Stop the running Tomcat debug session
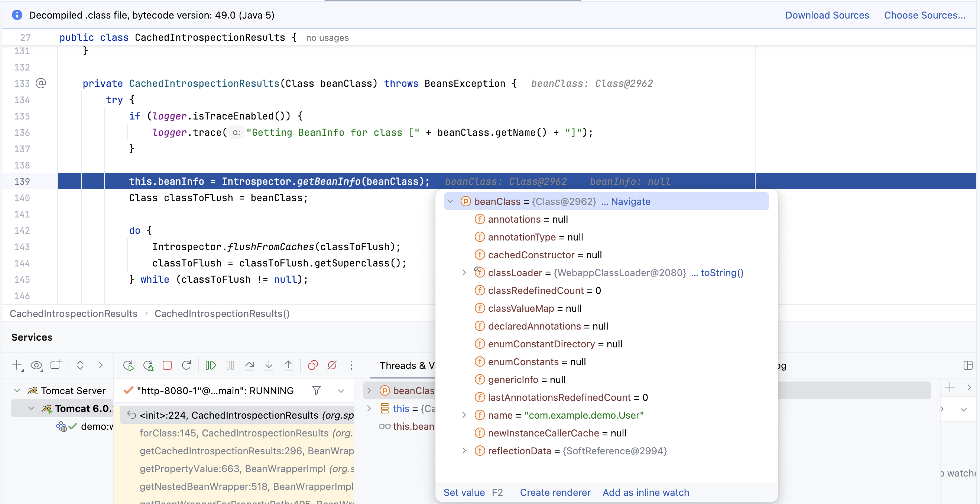 167,365
